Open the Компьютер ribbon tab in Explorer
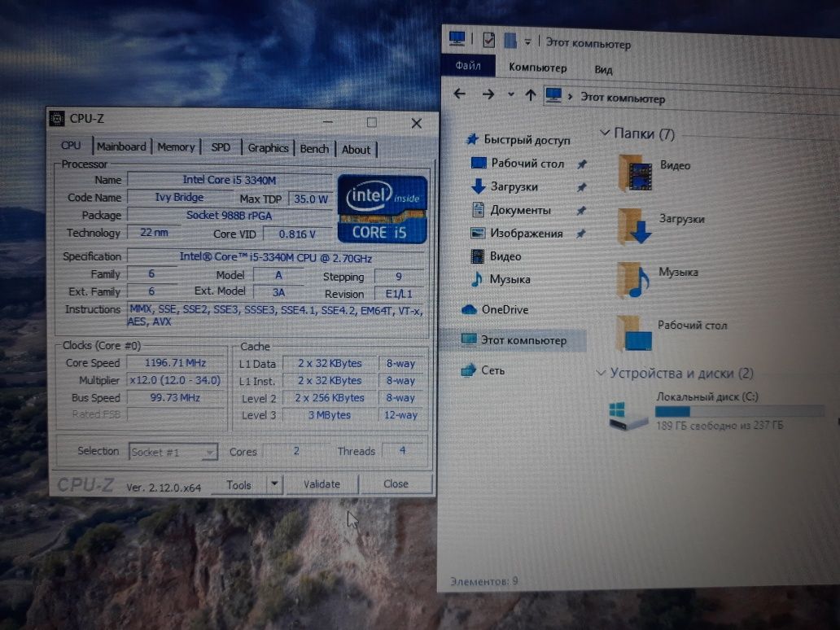 point(538,68)
